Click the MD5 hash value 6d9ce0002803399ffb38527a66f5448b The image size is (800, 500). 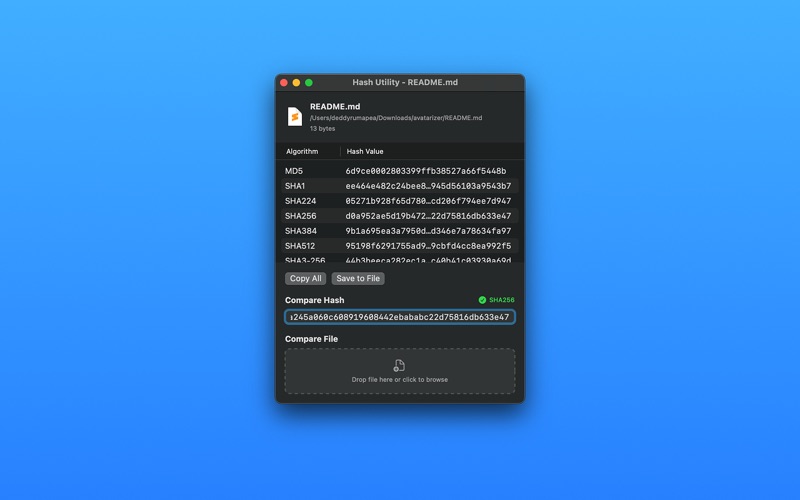pyautogui.click(x=426, y=171)
